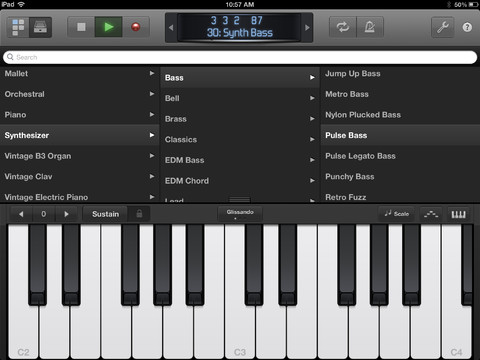Open song settings wrench icon
Screen dimensions: 480x360
(x=443, y=27)
